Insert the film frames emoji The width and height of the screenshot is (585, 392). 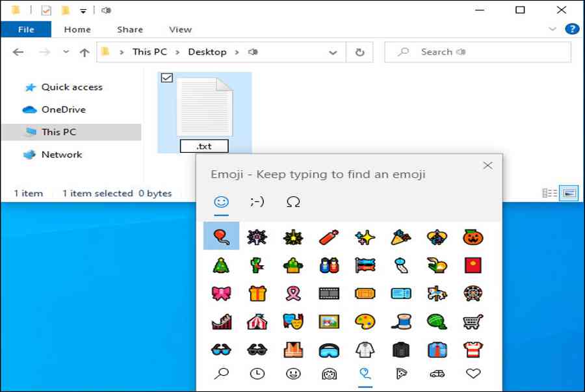(x=329, y=294)
